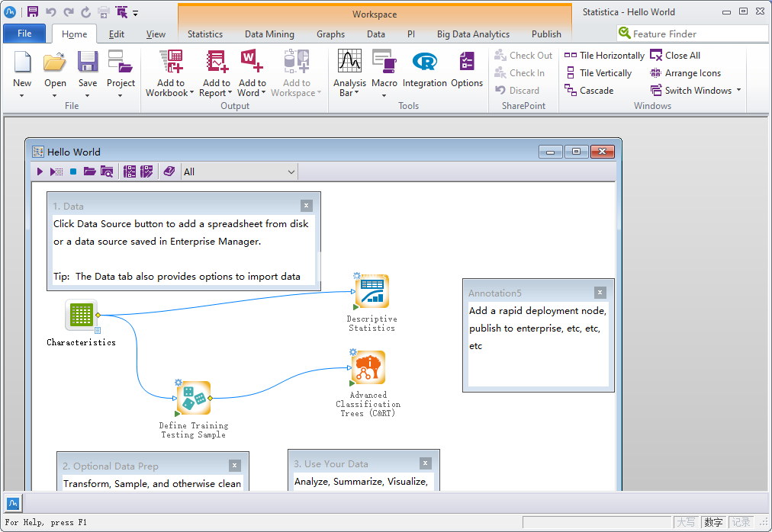Screen dimensions: 772x532
Task: Click the Project icon in the File group
Action: tap(121, 62)
